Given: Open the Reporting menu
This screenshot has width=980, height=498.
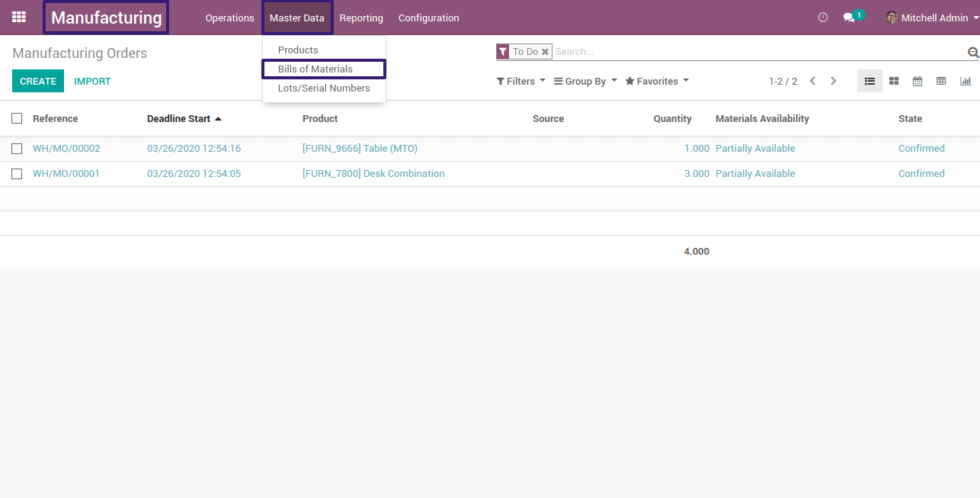Looking at the screenshot, I should [361, 18].
